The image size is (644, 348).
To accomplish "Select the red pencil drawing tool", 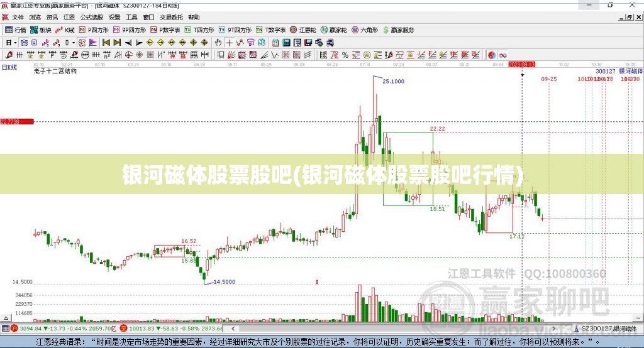I will tap(9, 55).
